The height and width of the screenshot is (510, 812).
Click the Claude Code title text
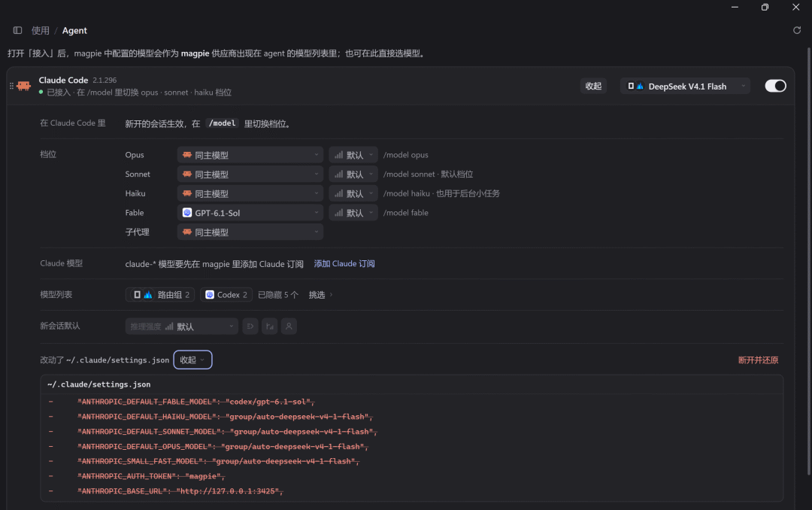click(x=63, y=80)
